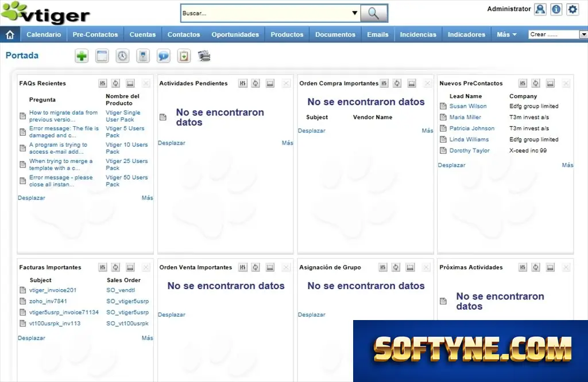Click the search magnifier button
588x382 pixels.
point(373,13)
